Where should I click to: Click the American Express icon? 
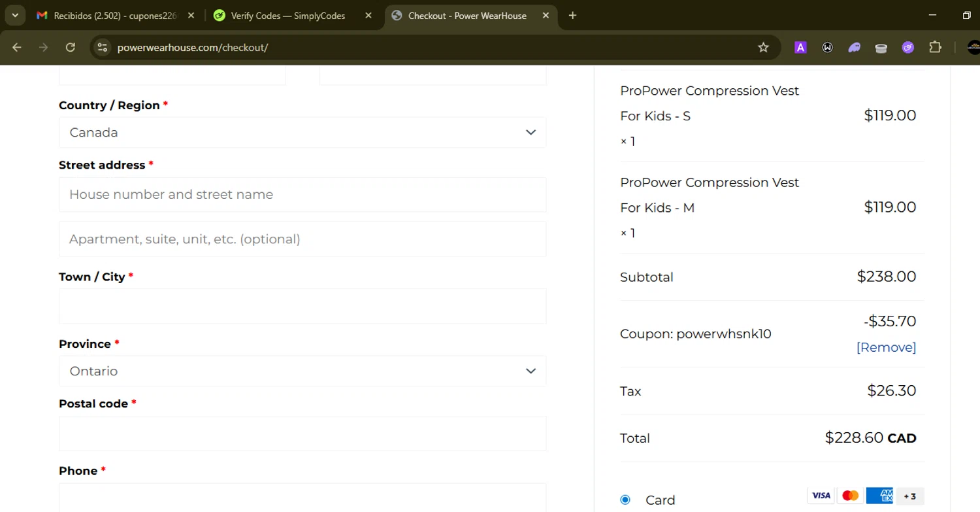[x=879, y=496]
